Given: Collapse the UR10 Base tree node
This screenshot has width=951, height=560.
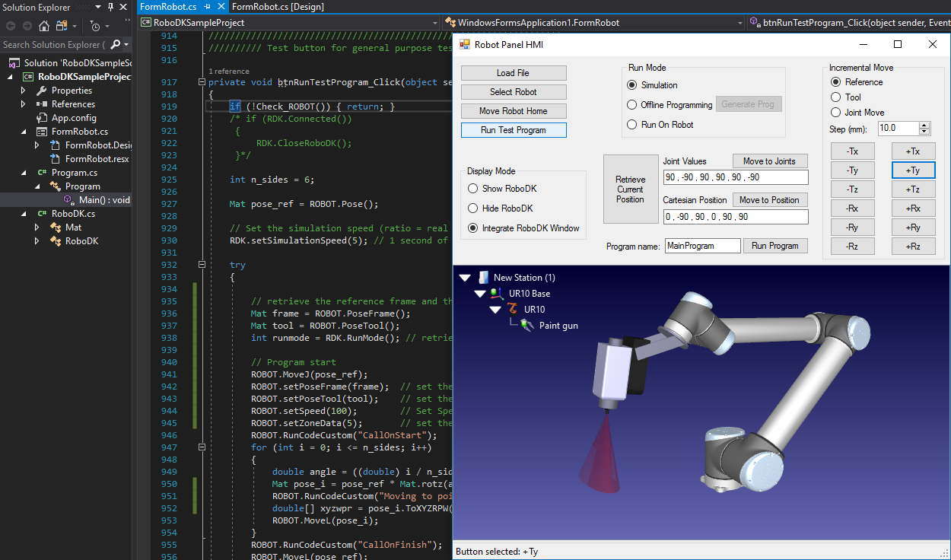Looking at the screenshot, I should click(x=480, y=293).
